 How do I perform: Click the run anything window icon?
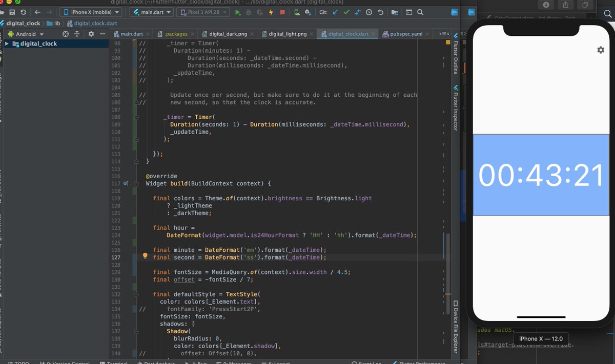point(408,12)
